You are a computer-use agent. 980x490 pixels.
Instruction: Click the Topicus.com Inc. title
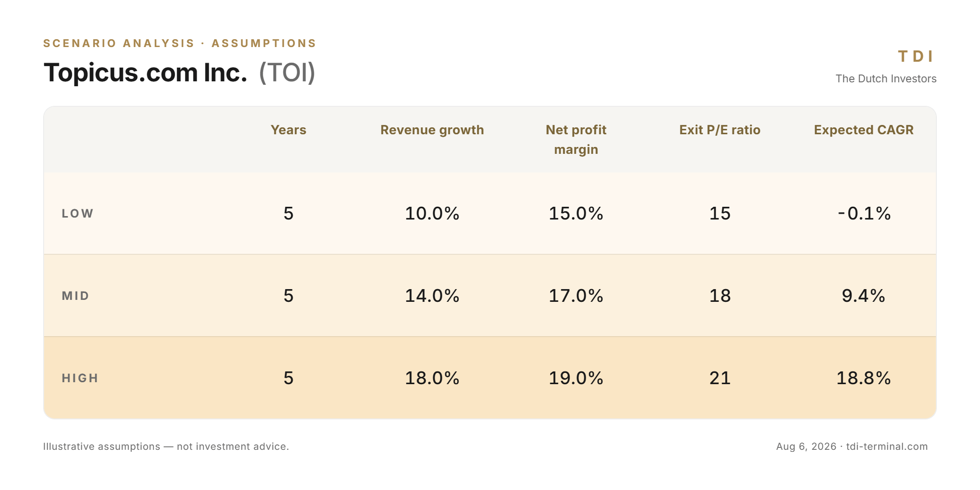point(146,73)
